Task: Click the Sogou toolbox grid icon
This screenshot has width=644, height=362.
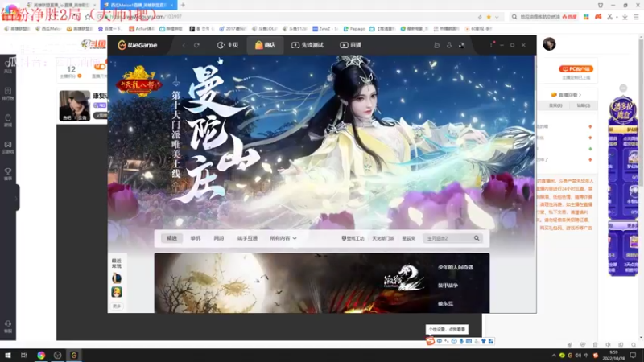Action: pyautogui.click(x=491, y=341)
